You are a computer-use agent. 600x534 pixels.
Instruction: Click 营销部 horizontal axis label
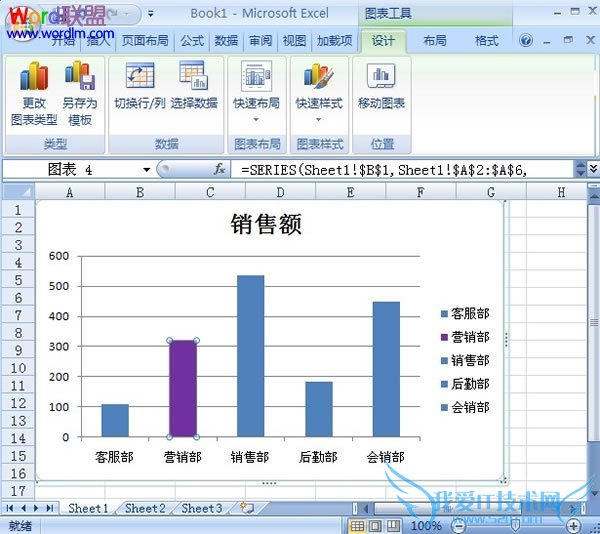pos(183,457)
